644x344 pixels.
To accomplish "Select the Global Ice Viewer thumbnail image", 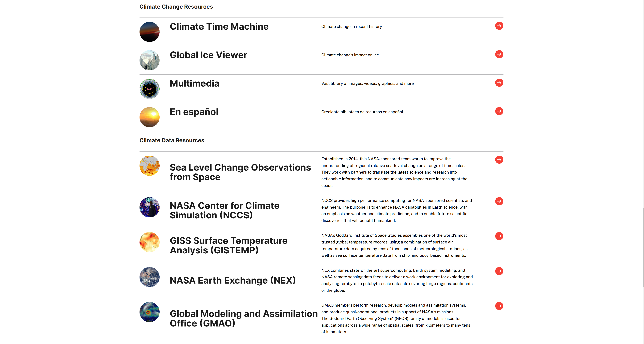I will pos(149,60).
